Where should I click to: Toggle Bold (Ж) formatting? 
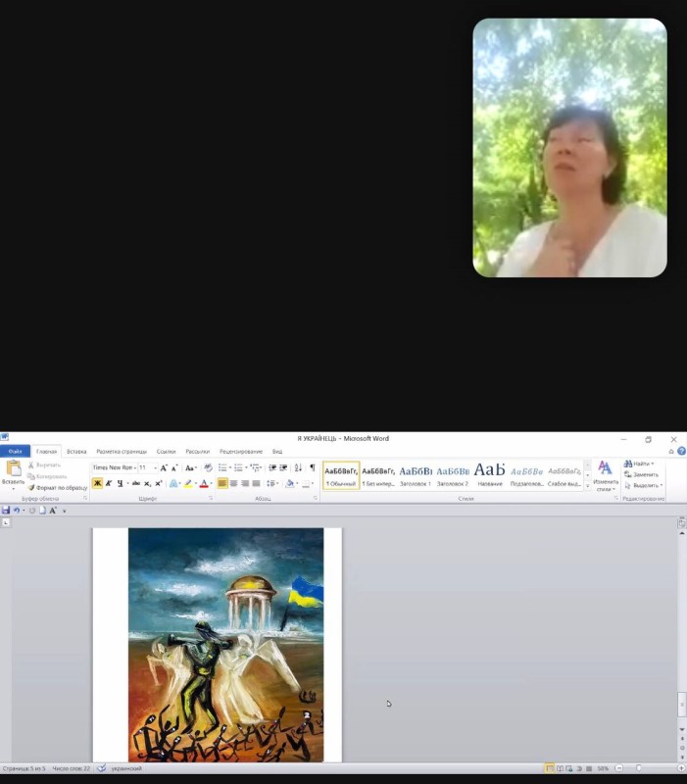tap(97, 483)
